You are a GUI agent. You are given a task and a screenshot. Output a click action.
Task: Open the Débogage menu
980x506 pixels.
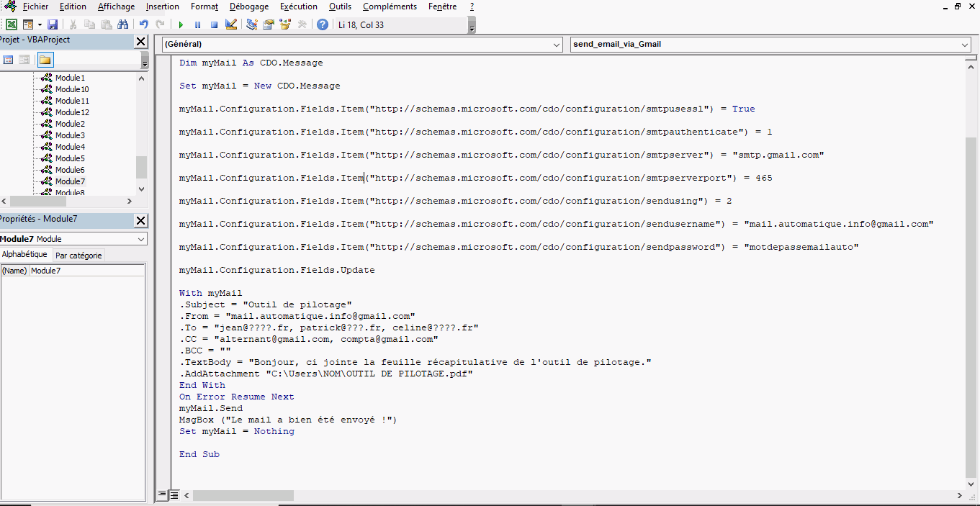coord(249,6)
